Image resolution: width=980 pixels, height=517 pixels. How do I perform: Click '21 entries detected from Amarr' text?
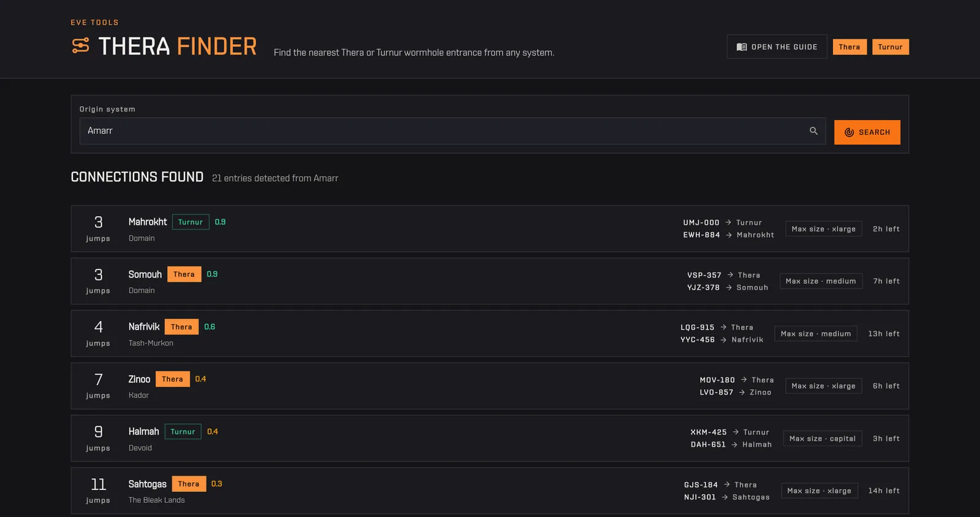(275, 178)
